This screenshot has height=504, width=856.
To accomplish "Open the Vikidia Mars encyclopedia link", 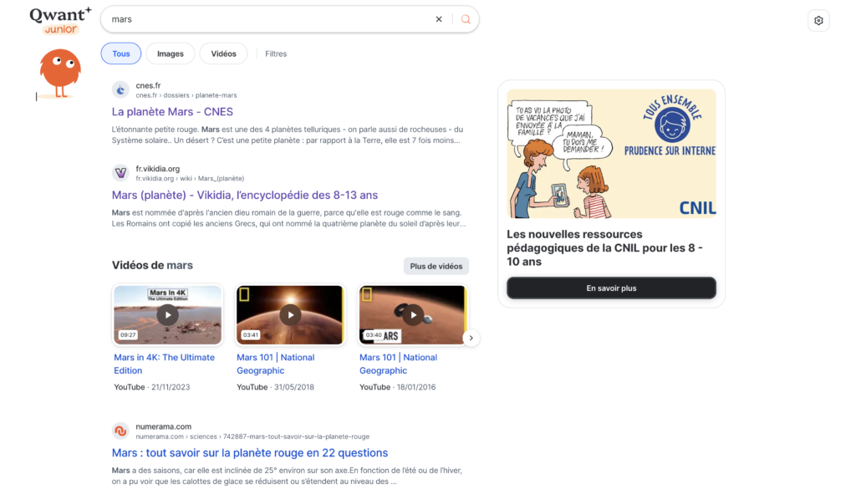I will coord(244,196).
